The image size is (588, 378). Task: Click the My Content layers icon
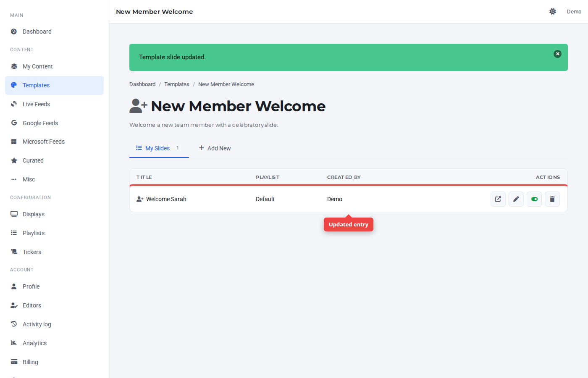14,66
